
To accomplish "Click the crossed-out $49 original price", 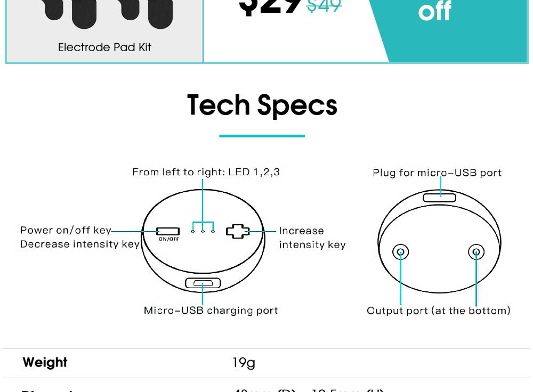I will pyautogui.click(x=324, y=6).
